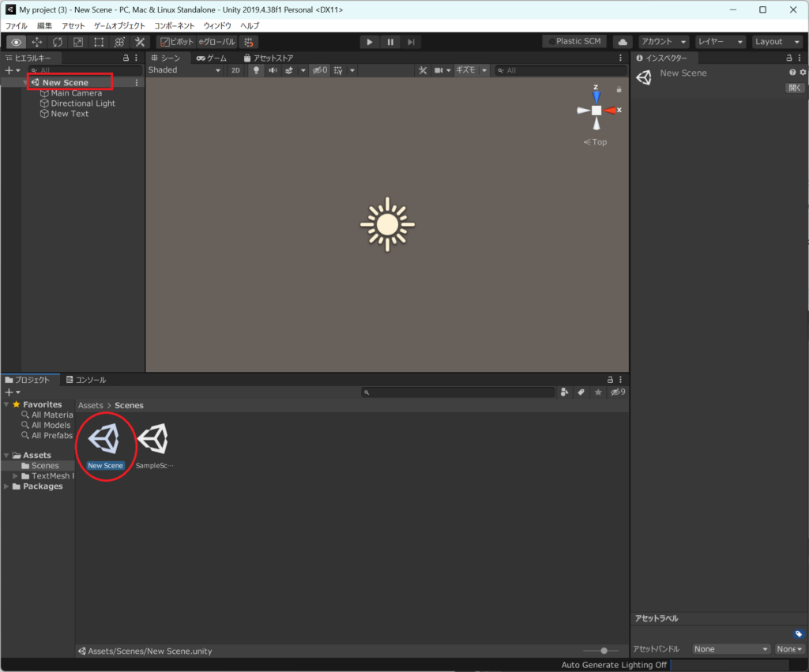Viewport: 809px width, 672px height.
Task: Select the Move tool
Action: pos(36,42)
